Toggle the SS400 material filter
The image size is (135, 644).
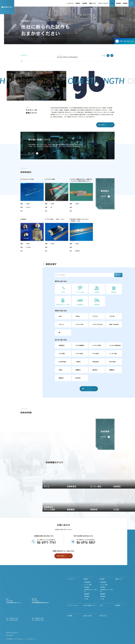tap(80, 316)
